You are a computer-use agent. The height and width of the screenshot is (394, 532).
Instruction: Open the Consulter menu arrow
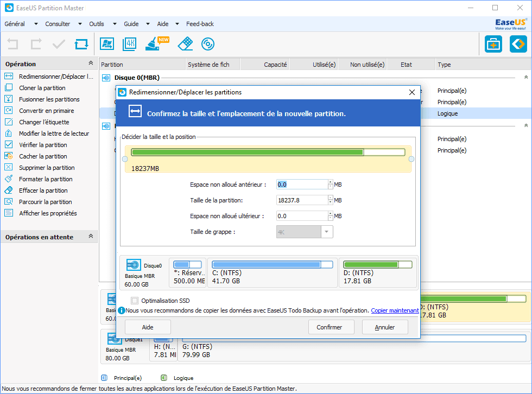coord(80,24)
